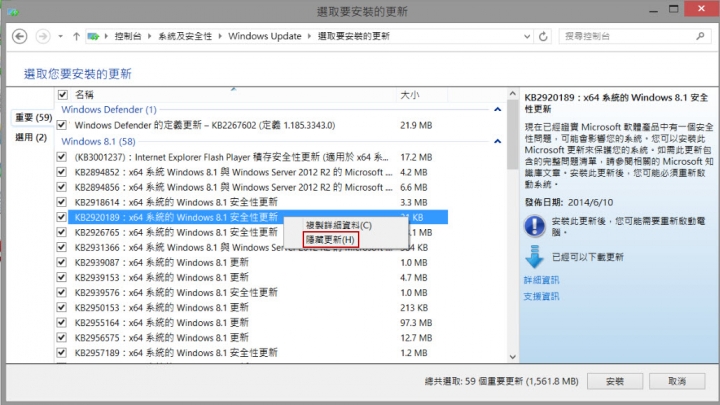This screenshot has width=720, height=405.
Task: Select the KB2939087 update row text
Action: pos(162,262)
